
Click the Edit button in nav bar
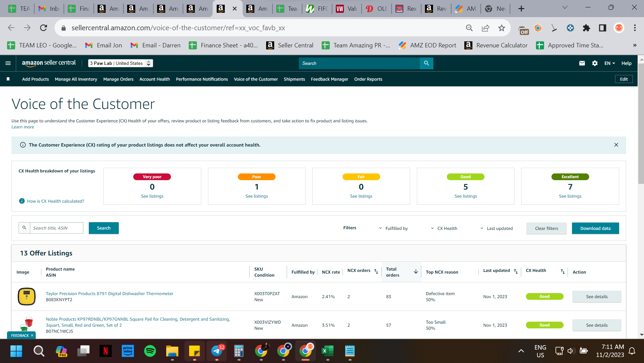[624, 79]
